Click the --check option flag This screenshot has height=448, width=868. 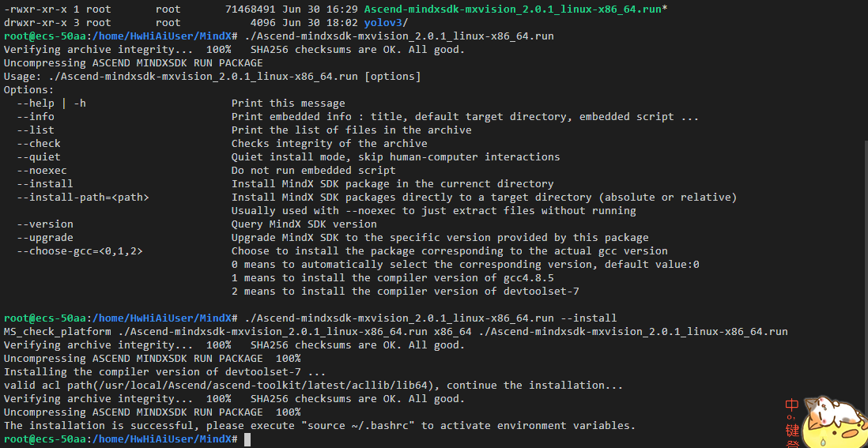click(x=38, y=143)
